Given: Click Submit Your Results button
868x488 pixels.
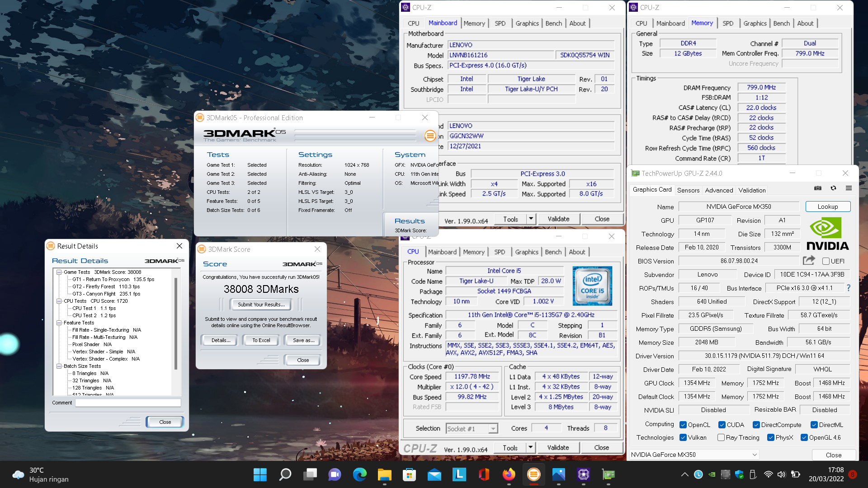Looking at the screenshot, I should pyautogui.click(x=261, y=305).
